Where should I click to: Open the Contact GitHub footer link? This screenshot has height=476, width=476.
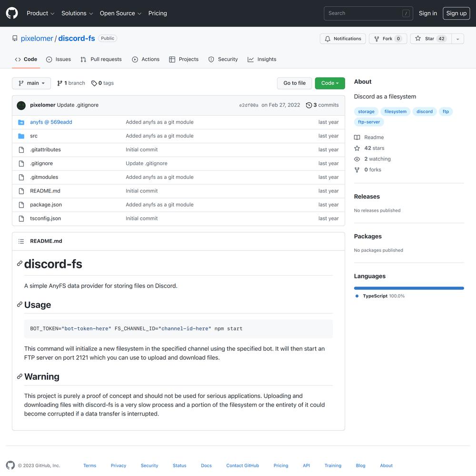tap(243, 466)
